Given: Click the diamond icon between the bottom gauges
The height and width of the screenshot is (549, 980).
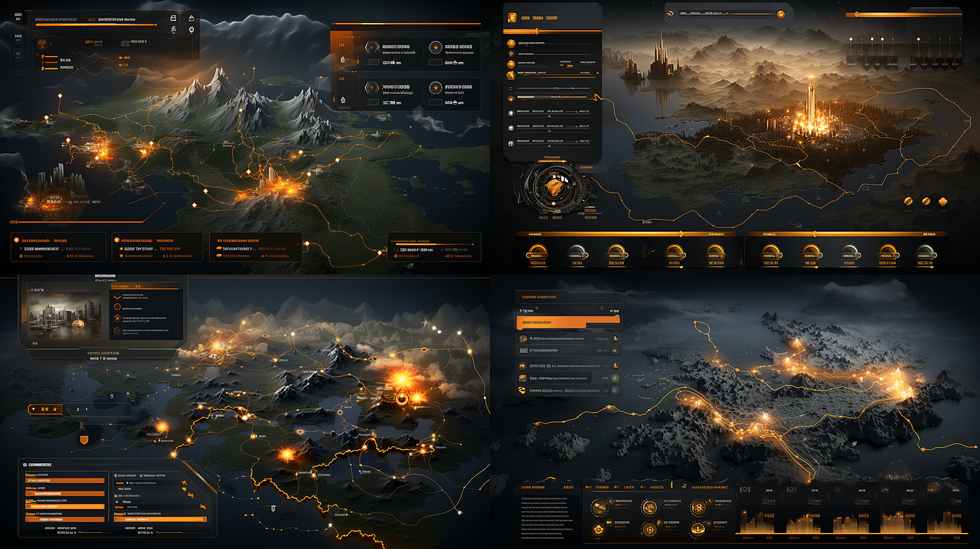Looking at the screenshot, I should (x=646, y=250).
